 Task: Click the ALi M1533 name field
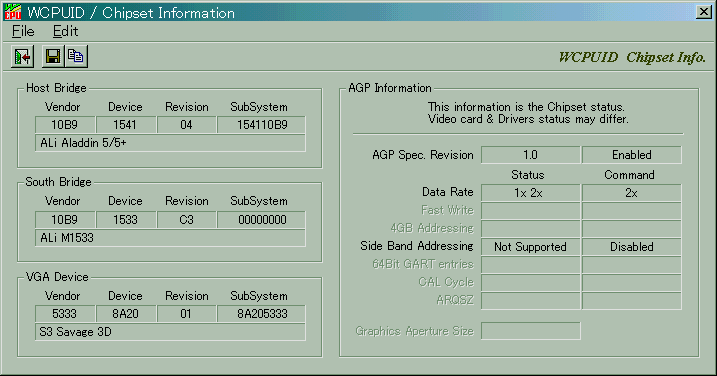coord(170,238)
